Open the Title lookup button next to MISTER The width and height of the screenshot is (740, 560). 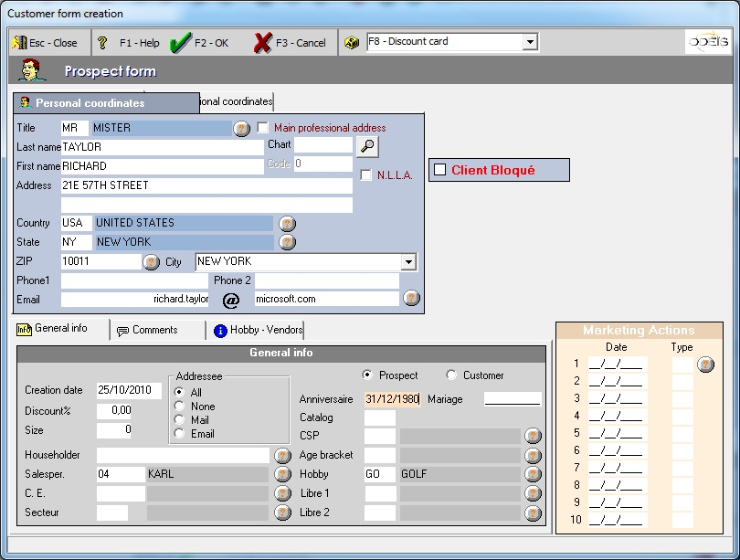241,128
